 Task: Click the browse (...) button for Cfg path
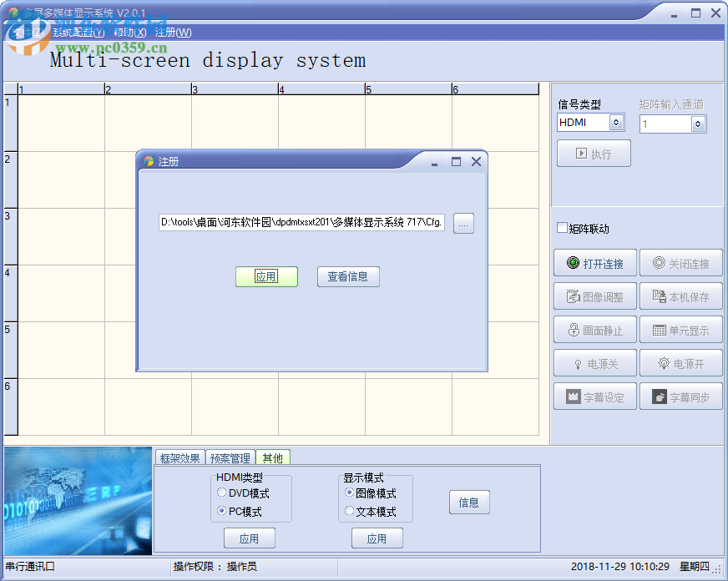463,223
